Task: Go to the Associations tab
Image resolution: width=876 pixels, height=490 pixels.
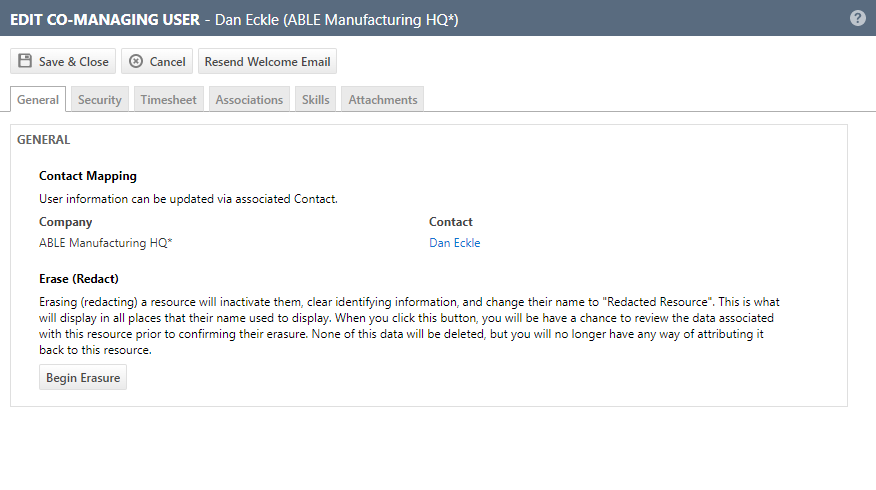Action: (x=249, y=99)
